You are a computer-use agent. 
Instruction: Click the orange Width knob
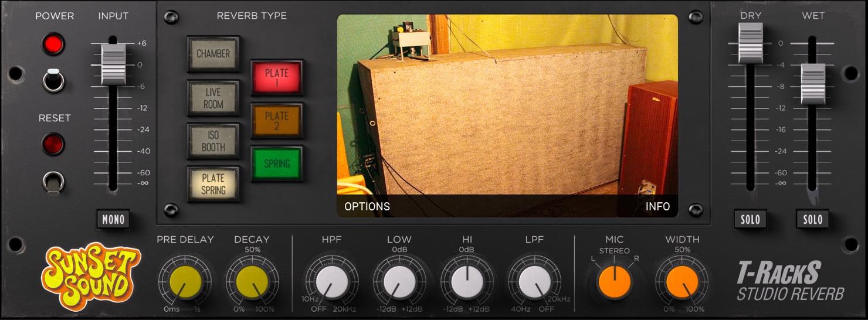pos(682,282)
